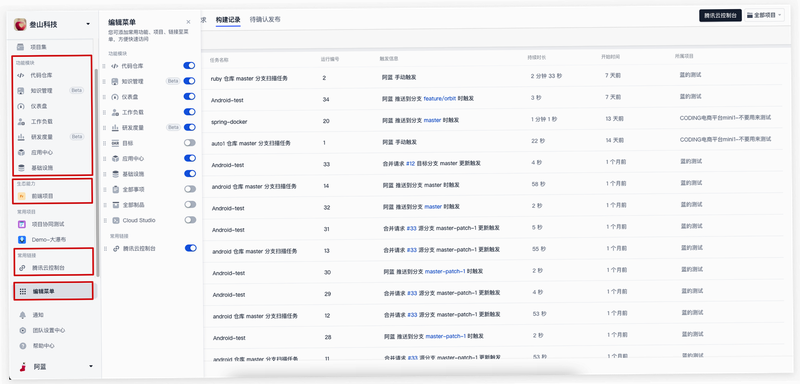Select 编辑菜单 in the left sidebar
Image resolution: width=800 pixels, height=384 pixels.
click(x=54, y=291)
